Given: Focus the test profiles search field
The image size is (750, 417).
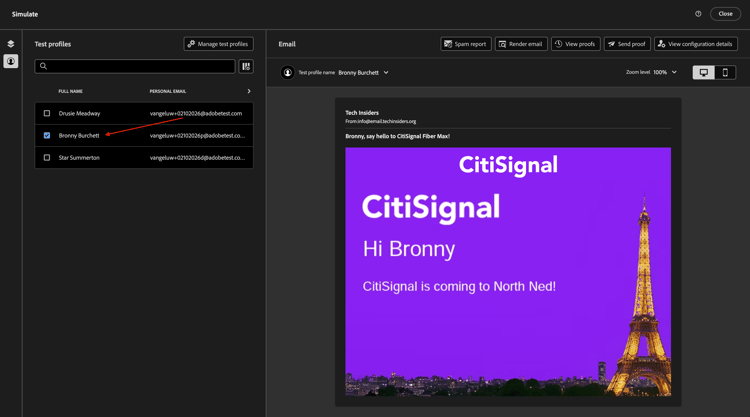Looking at the screenshot, I should tap(135, 66).
